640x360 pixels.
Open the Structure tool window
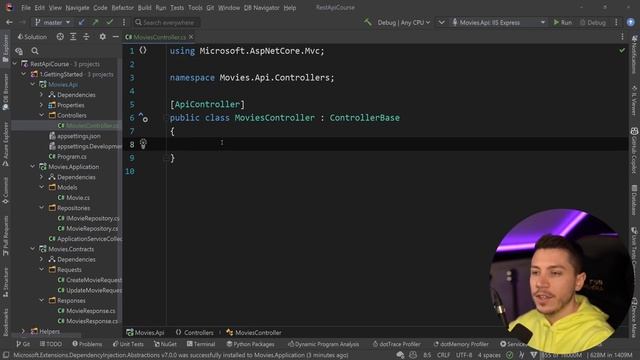click(x=5, y=283)
